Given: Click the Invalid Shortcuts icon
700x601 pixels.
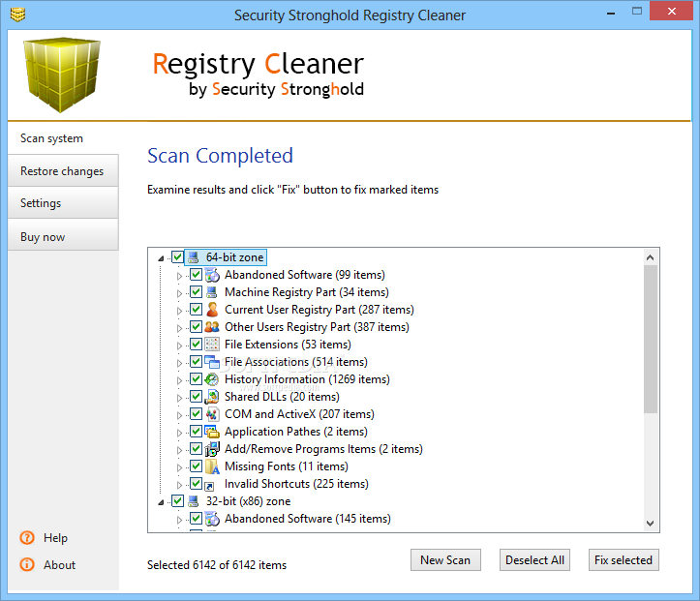Looking at the screenshot, I should (x=209, y=486).
